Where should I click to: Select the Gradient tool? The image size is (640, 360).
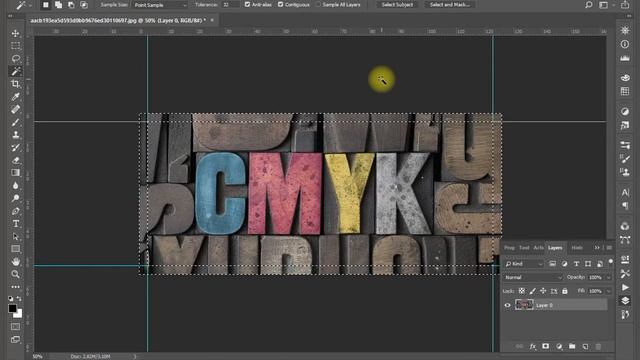coord(16,173)
